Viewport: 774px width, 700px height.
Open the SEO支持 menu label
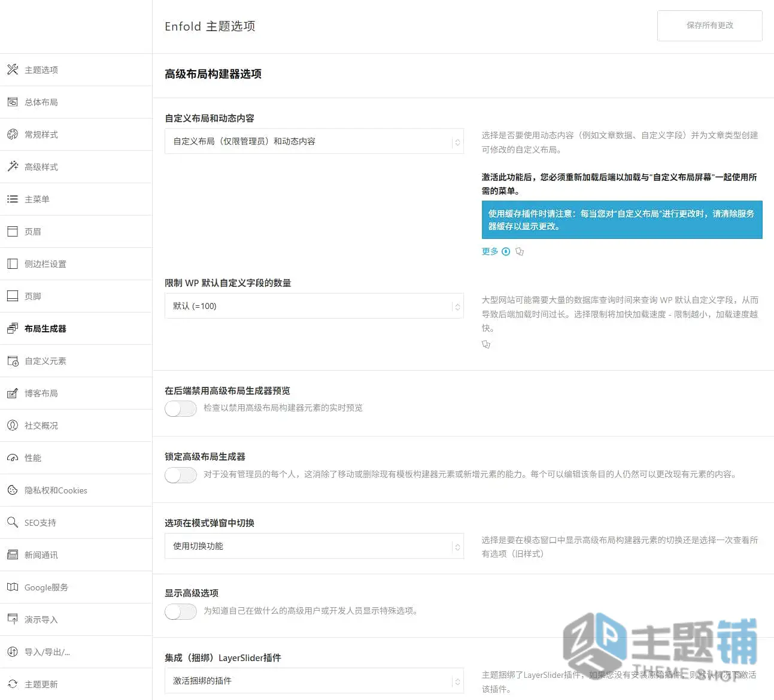point(40,523)
